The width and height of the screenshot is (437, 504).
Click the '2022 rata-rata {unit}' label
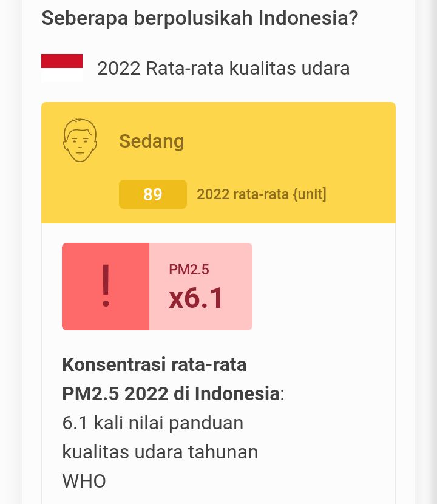tap(262, 194)
